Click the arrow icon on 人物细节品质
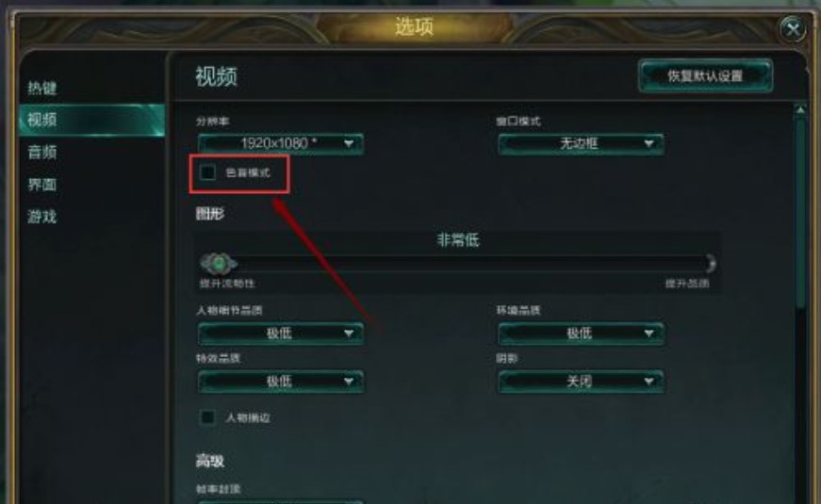 (x=349, y=333)
